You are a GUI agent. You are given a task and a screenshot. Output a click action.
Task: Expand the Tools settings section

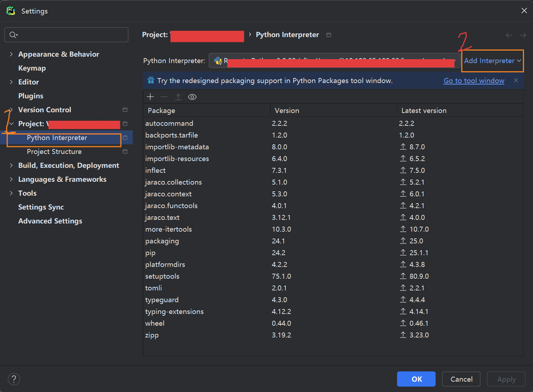coord(11,193)
